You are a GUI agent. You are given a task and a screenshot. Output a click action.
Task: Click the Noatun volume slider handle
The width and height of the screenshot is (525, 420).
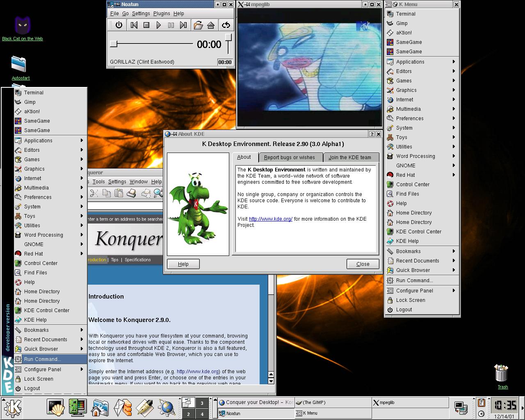pyautogui.click(x=228, y=38)
